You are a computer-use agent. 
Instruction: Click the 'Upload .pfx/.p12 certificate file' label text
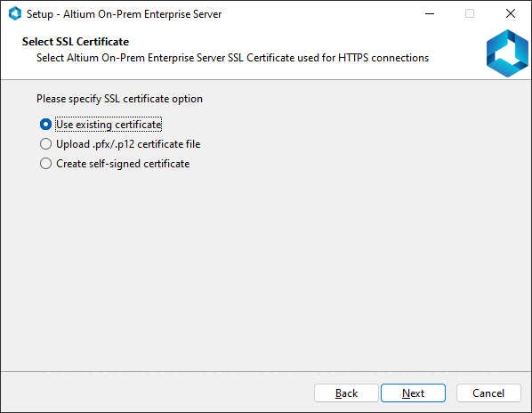tap(128, 144)
